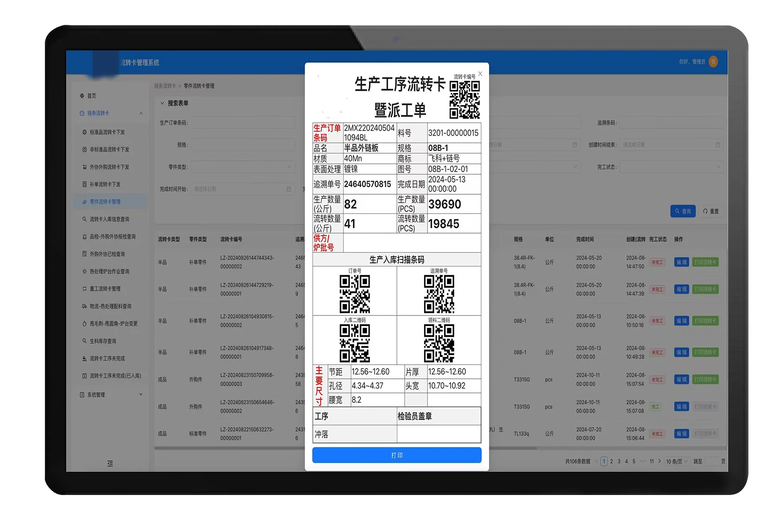This screenshot has width=779, height=532.
Task: Go to pagination page 11
Action: pos(652,462)
